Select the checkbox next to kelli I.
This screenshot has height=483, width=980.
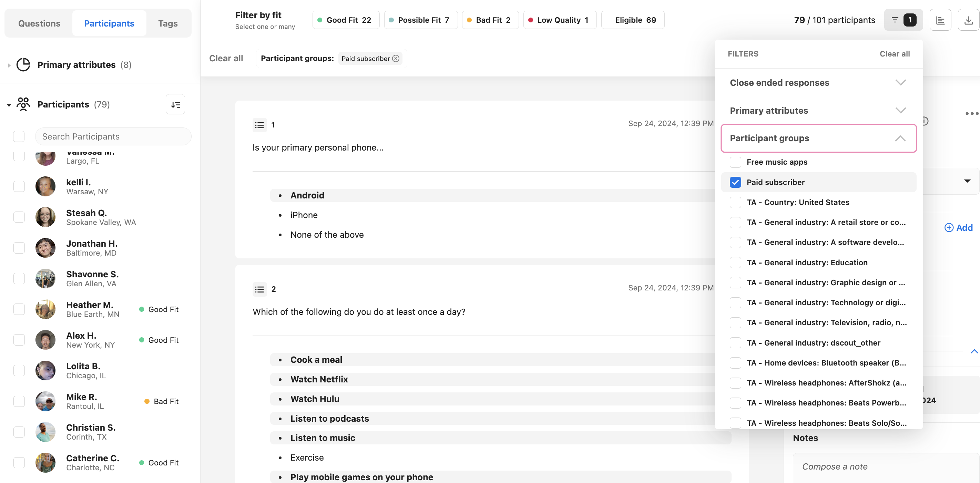19,186
